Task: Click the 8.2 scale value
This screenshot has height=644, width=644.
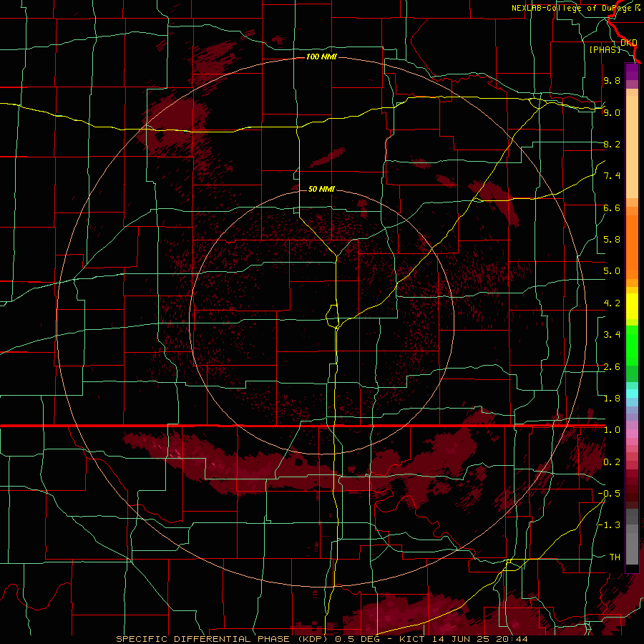Action: [x=612, y=144]
